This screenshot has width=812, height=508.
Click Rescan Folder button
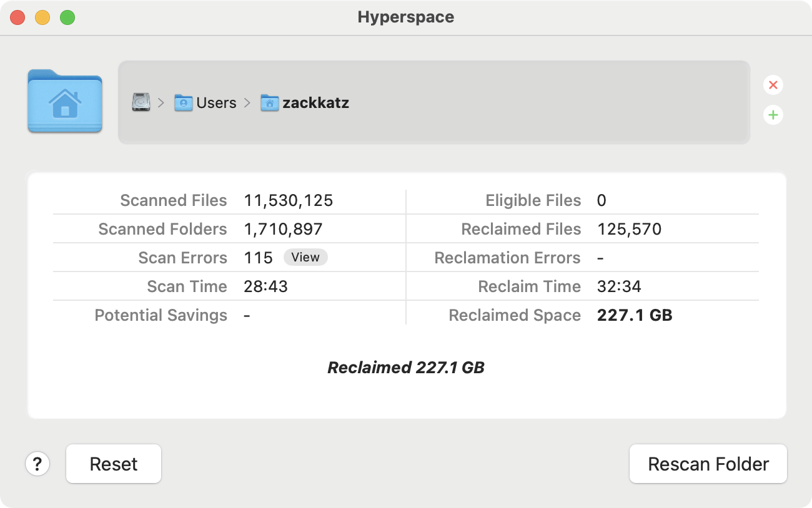pyautogui.click(x=708, y=464)
